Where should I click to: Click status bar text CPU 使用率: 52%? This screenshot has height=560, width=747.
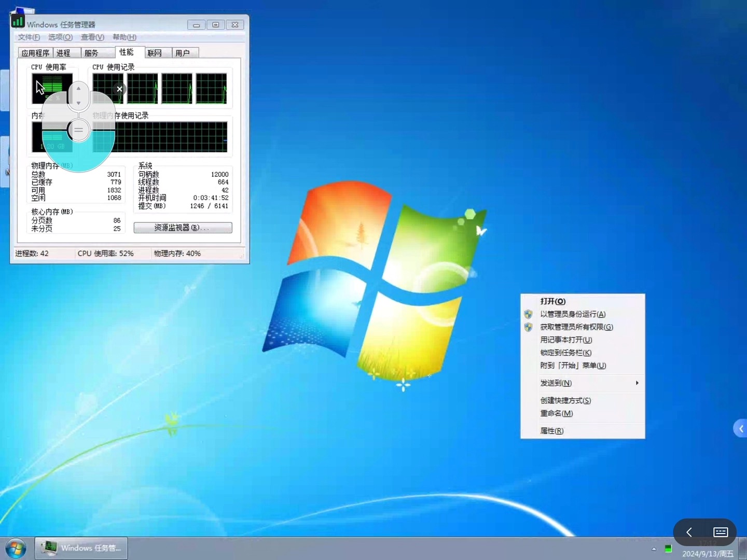click(106, 254)
